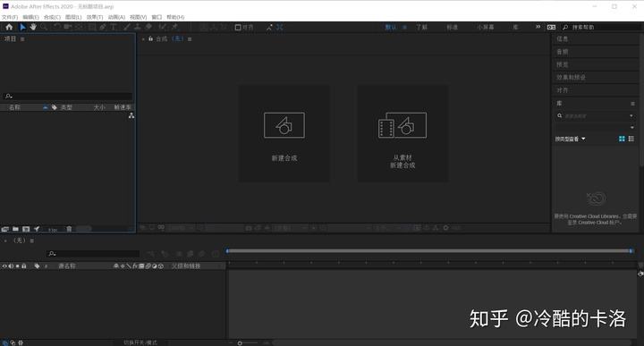Screen dimensions: 644x346
Task: Click the 3D layer switch column header
Action: (161, 266)
